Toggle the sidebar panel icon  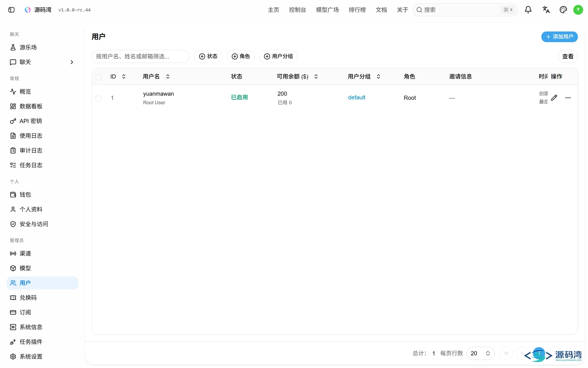[11, 10]
